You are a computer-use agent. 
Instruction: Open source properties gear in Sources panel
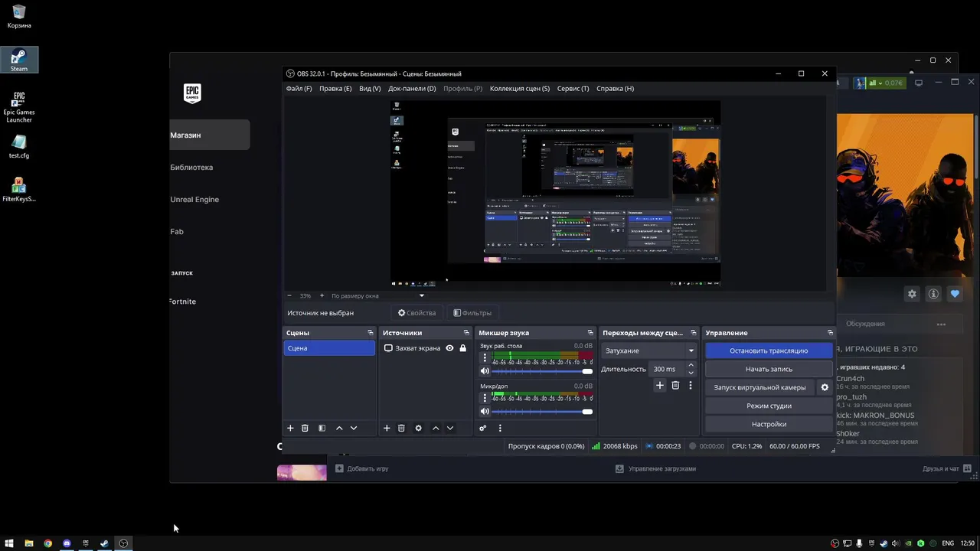[x=418, y=429]
